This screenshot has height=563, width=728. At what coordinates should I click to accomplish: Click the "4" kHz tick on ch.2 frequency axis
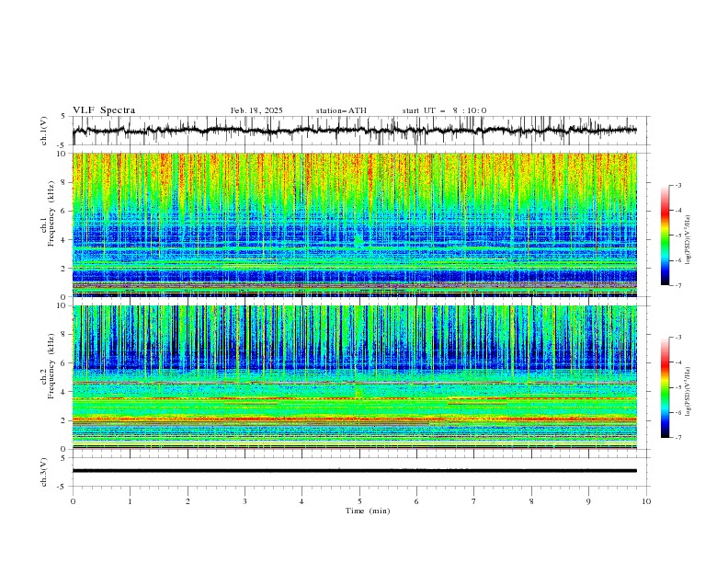(64, 392)
